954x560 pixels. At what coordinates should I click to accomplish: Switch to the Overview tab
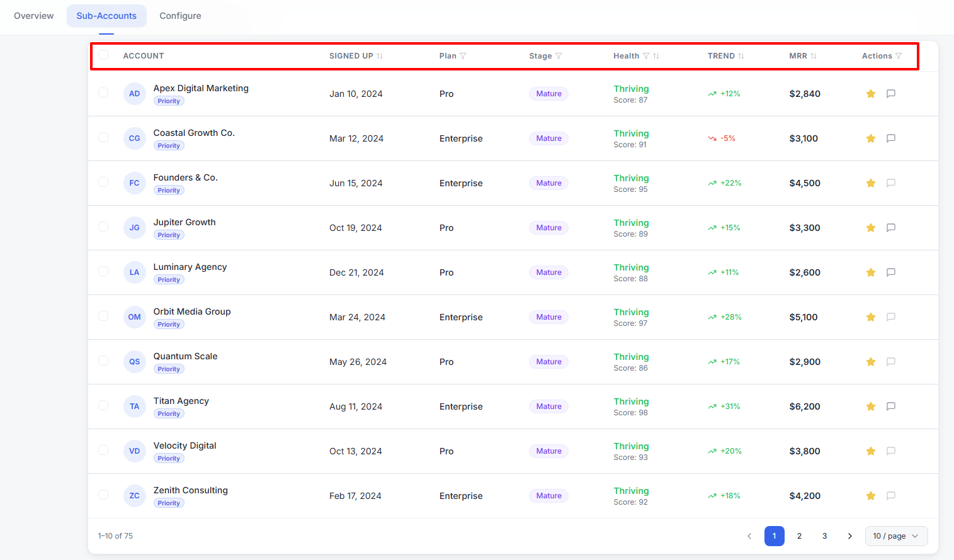(34, 16)
